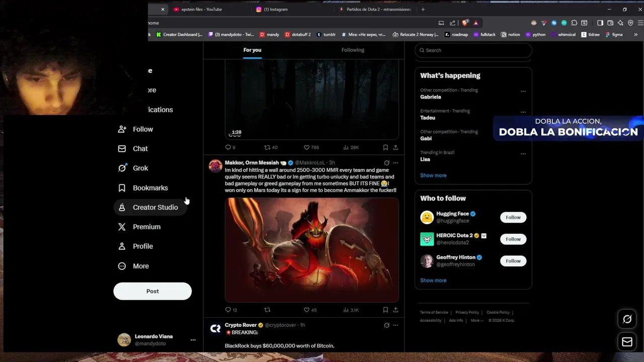644x362 pixels.
Task: Switch to the epstein files YouTube tab
Action: 201,9
